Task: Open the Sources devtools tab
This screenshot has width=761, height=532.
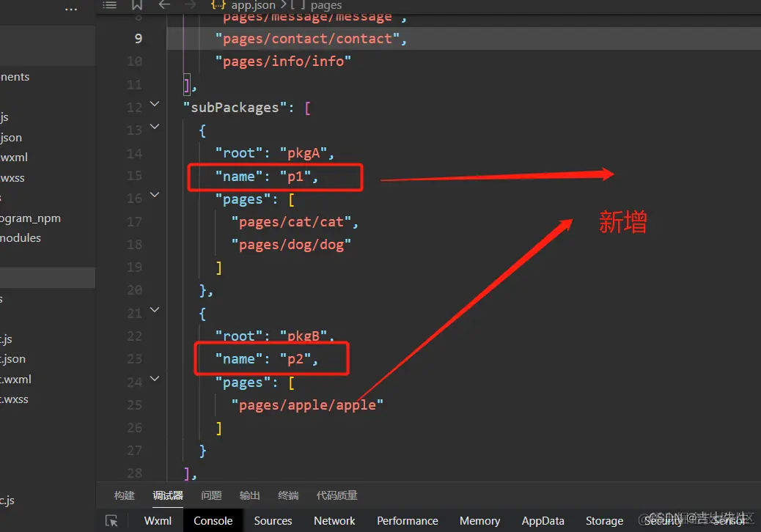Action: click(273, 521)
